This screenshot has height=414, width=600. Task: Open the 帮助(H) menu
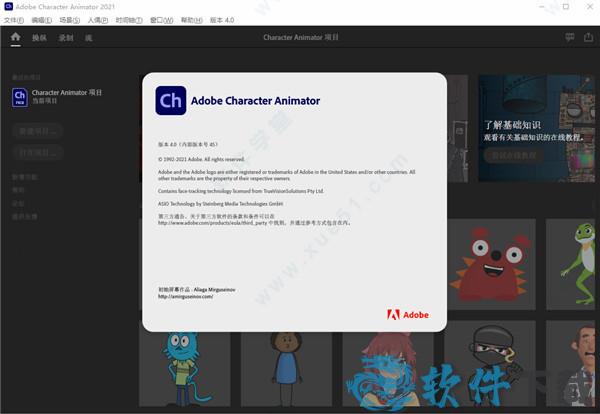(x=191, y=20)
